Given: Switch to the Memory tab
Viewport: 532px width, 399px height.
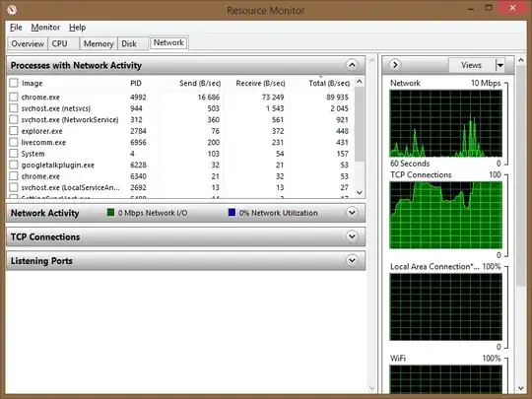Looking at the screenshot, I should pyautogui.click(x=99, y=43).
